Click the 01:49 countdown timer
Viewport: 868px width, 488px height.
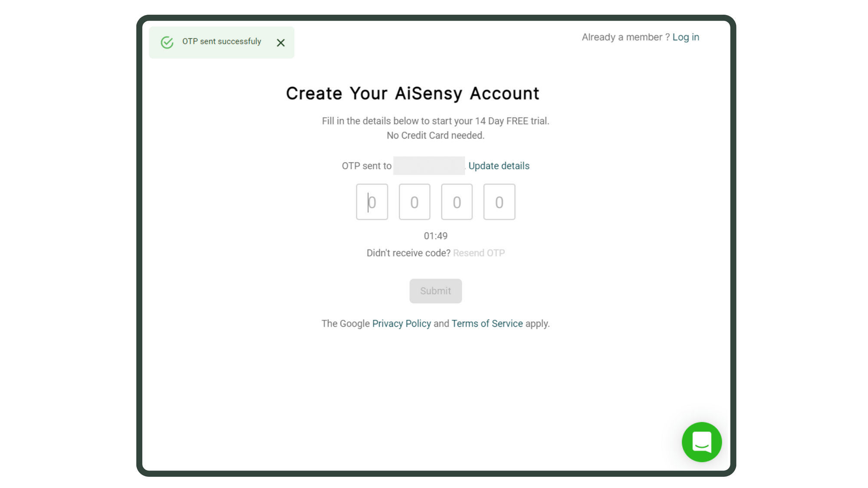point(435,236)
